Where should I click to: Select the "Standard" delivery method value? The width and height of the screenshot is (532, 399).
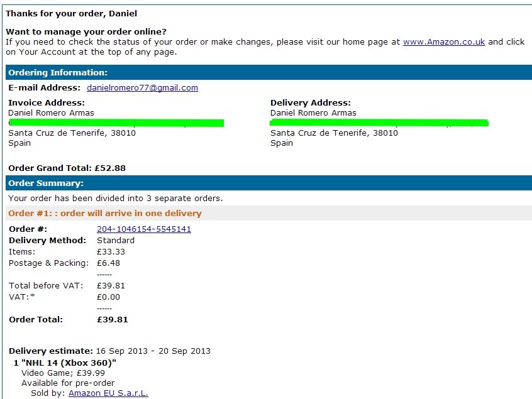click(x=116, y=241)
